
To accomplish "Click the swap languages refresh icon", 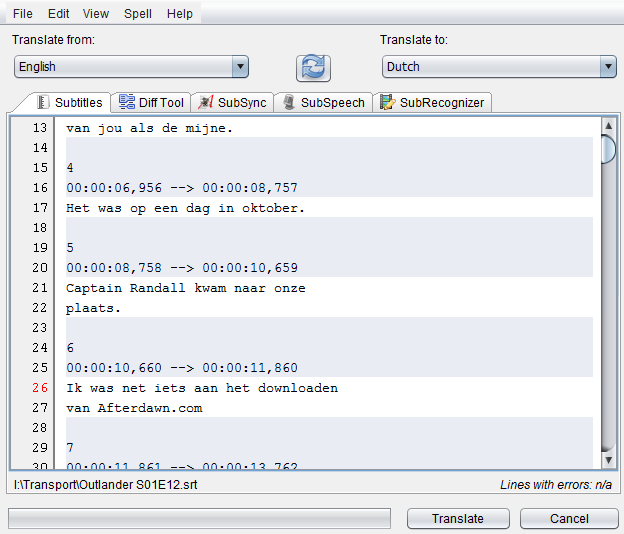I will point(313,67).
